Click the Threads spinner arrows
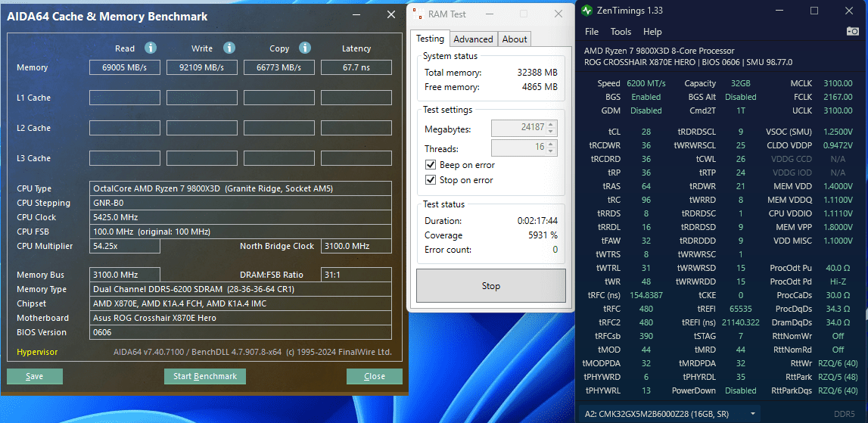Screen dimensions: 868x423 click(551, 148)
